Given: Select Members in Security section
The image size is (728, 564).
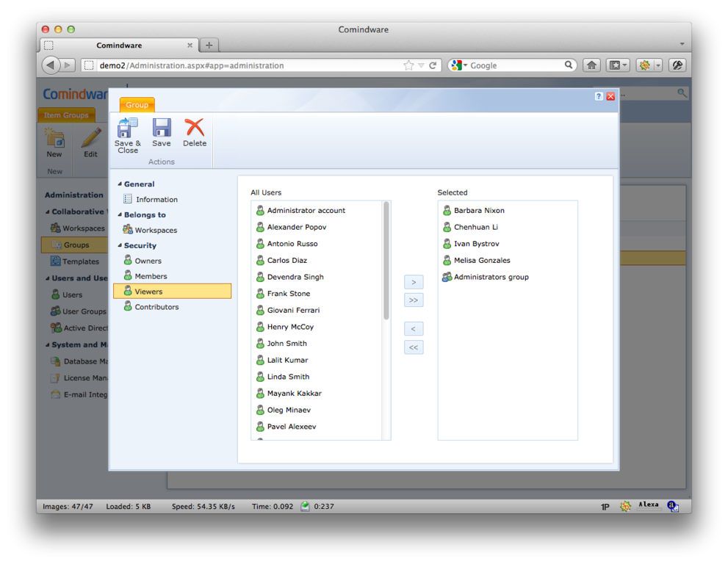Looking at the screenshot, I should click(x=151, y=276).
